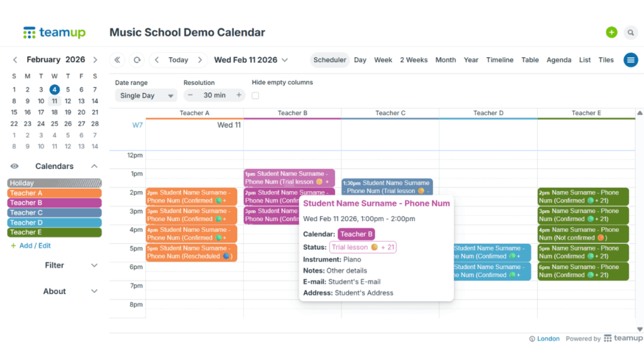This screenshot has height=362, width=644.
Task: Click the Teacher A orange calendar swatch
Action: click(54, 193)
